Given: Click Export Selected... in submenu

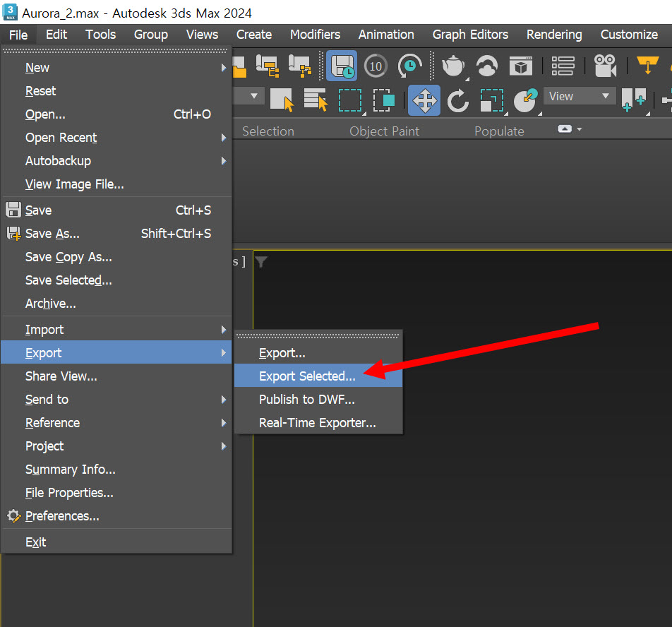Looking at the screenshot, I should (x=318, y=376).
